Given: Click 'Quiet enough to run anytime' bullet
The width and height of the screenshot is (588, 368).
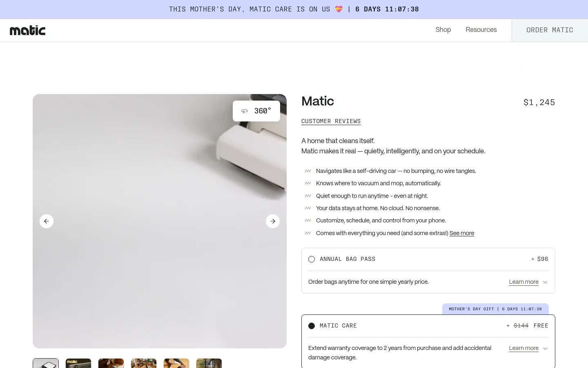Looking at the screenshot, I should click(372, 196).
